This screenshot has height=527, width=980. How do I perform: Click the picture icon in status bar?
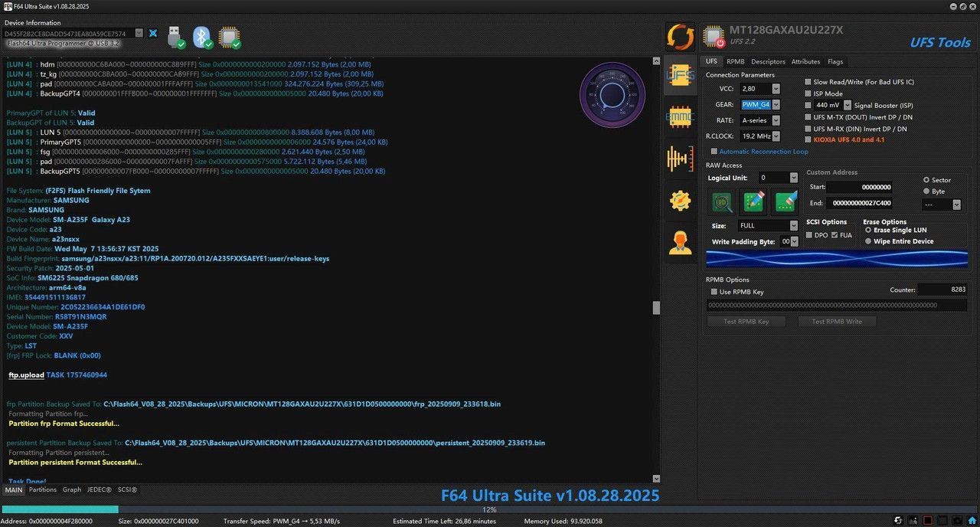tap(913, 521)
